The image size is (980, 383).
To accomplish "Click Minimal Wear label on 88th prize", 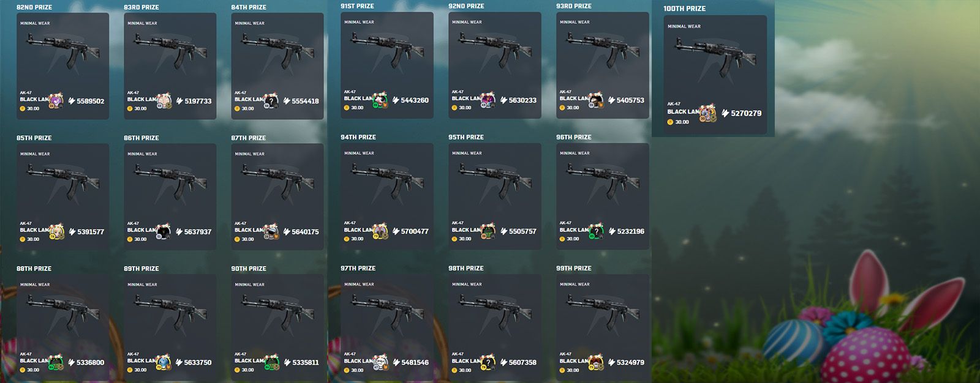I will click(x=35, y=284).
